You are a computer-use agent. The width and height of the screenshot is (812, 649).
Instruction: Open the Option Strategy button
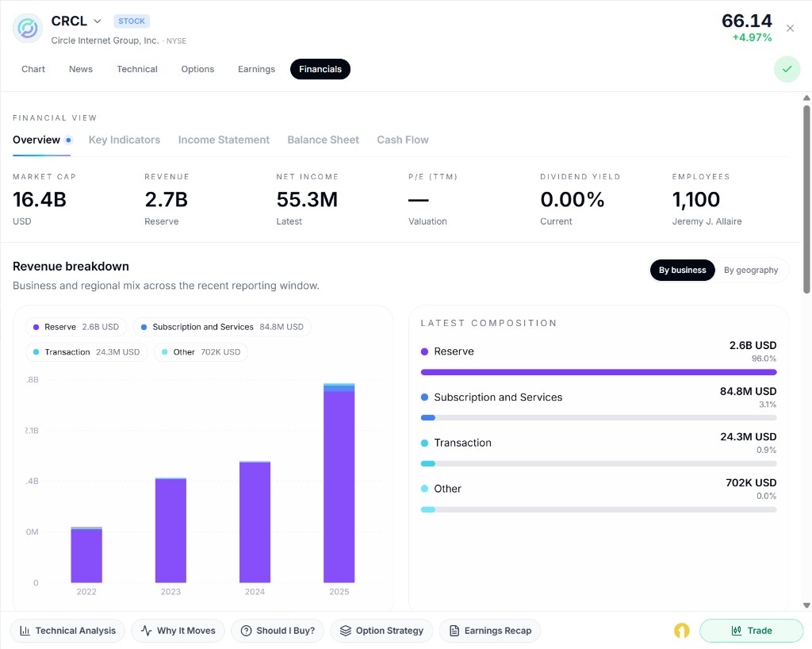381,630
